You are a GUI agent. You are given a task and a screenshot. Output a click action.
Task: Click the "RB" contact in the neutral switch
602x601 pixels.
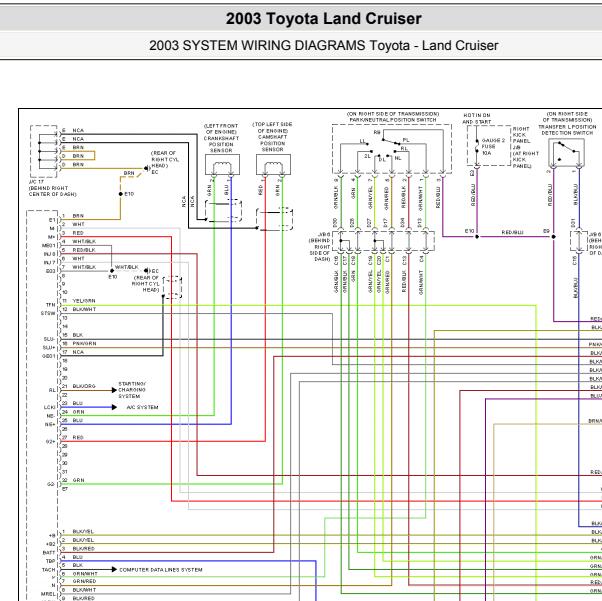[377, 132]
